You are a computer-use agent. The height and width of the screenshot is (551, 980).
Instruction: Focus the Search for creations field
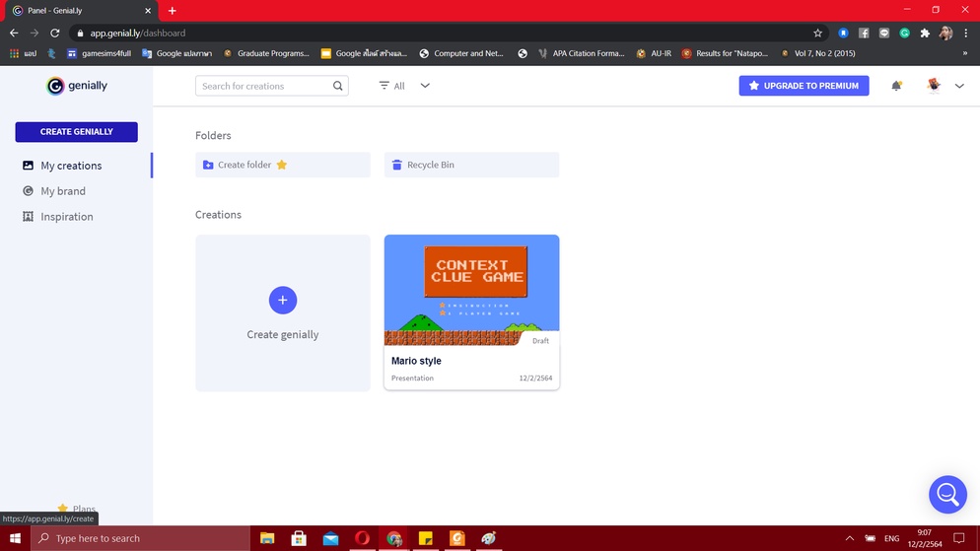(x=272, y=86)
